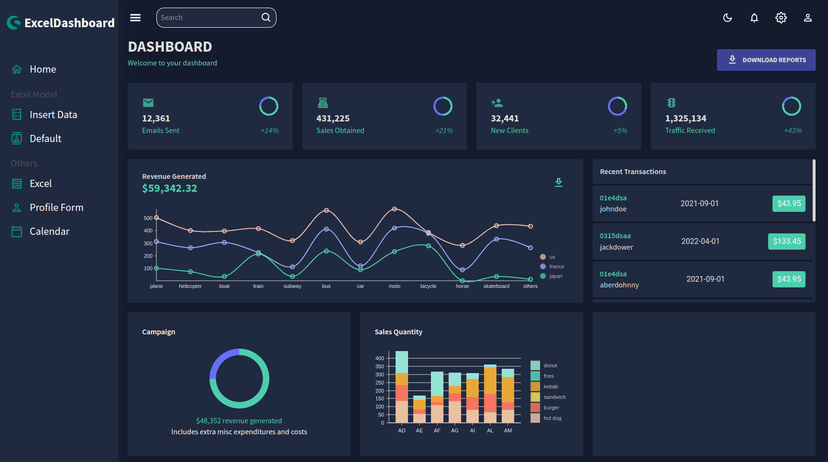
Task: Click the ExcelDashboard logo icon
Action: (14, 23)
